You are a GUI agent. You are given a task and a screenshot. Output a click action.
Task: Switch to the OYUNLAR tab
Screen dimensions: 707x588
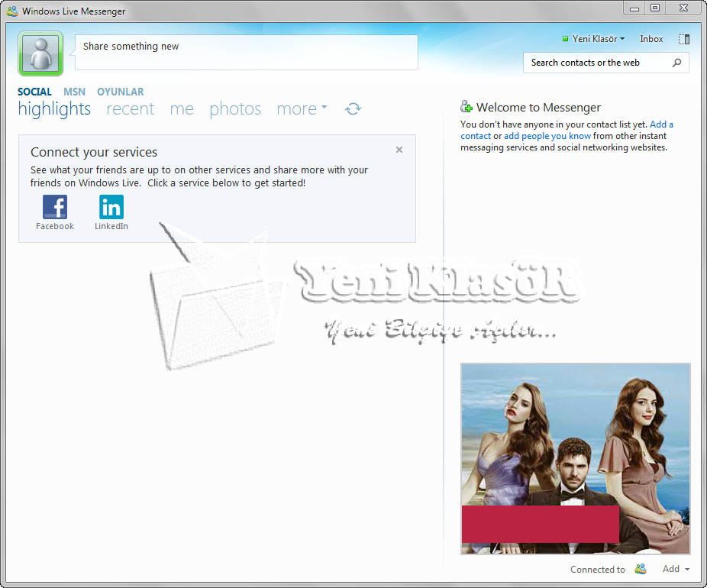120,92
